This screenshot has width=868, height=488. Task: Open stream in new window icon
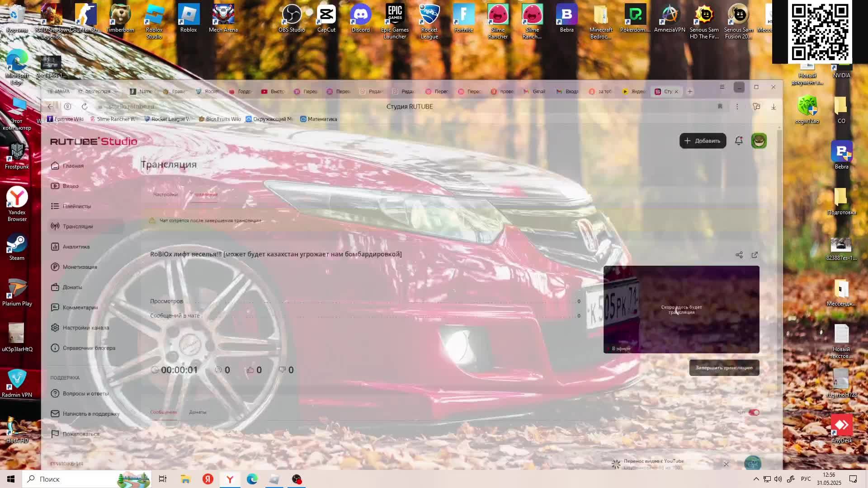tap(755, 255)
